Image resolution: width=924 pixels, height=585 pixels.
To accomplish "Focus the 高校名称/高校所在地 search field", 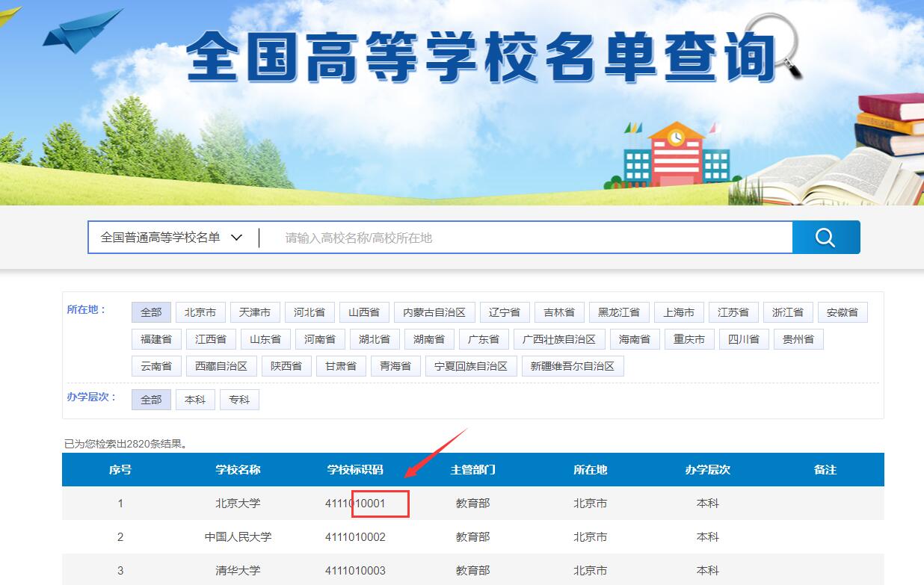I will (x=526, y=238).
